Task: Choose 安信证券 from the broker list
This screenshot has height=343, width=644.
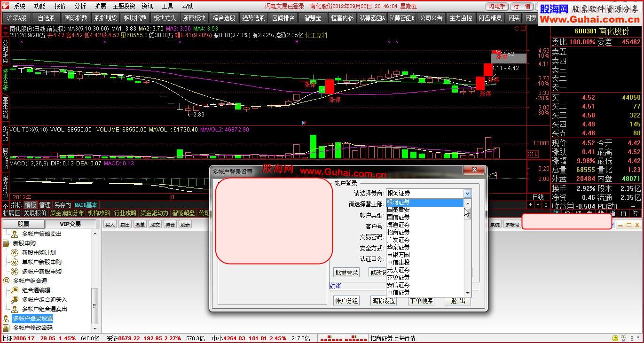Action: (398, 285)
